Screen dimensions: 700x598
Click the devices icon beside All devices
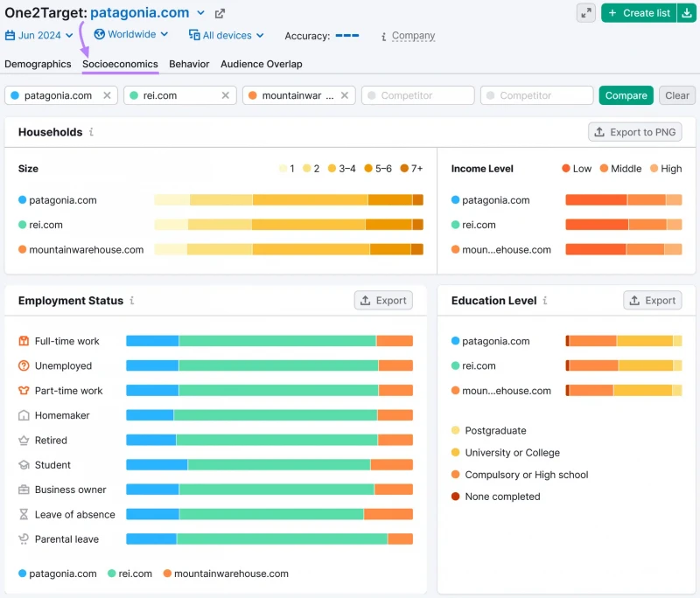194,35
